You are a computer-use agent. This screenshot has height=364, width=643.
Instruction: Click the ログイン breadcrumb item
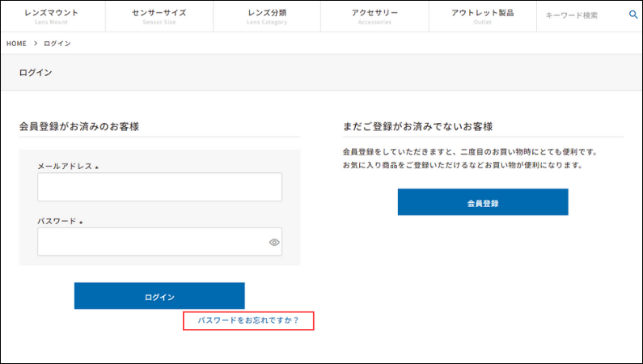coord(57,43)
